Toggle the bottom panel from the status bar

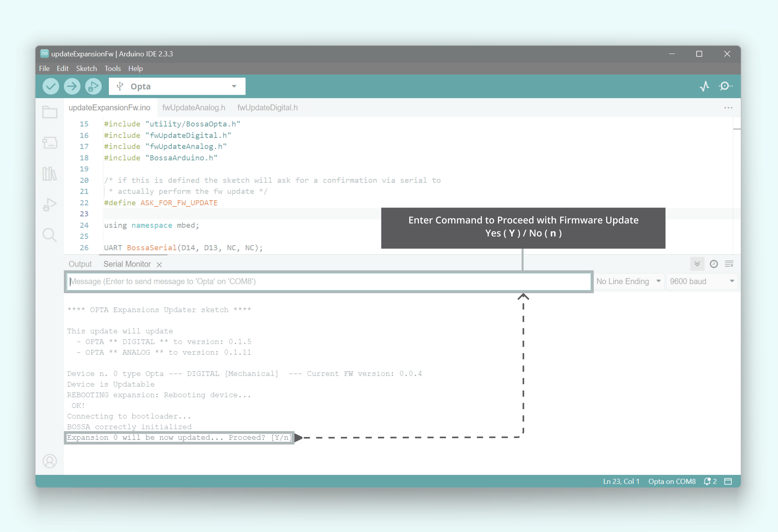click(x=728, y=482)
